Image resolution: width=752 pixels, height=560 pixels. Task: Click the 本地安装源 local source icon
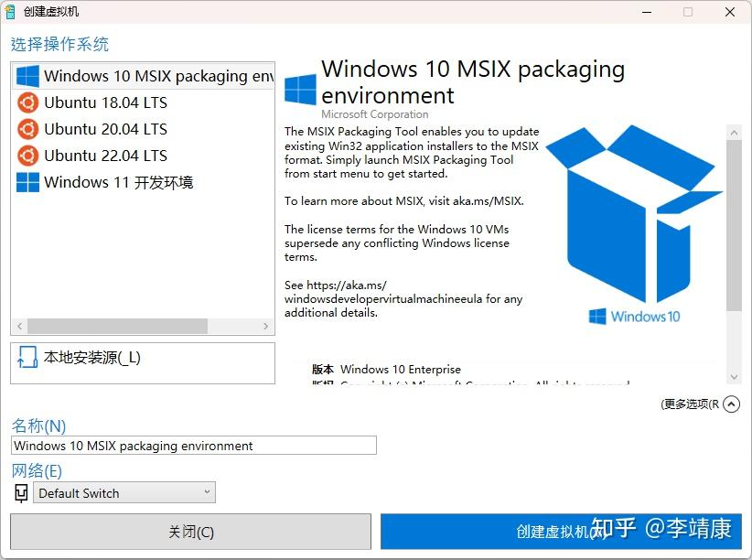pos(27,357)
